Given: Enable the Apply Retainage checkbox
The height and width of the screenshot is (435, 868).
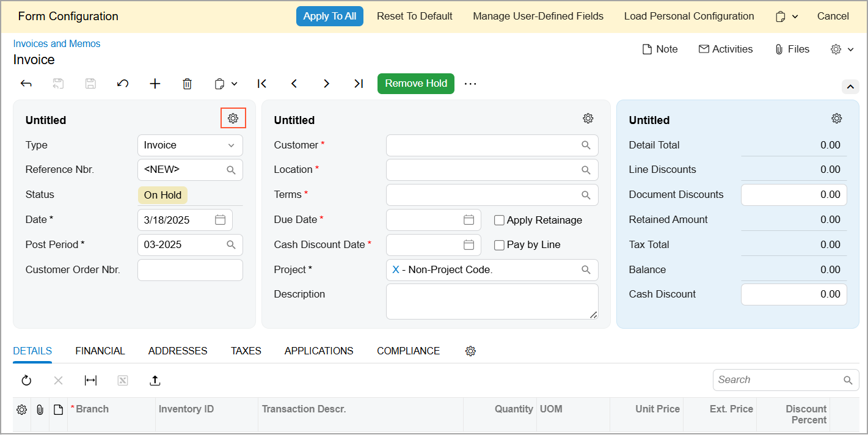Looking at the screenshot, I should 499,221.
